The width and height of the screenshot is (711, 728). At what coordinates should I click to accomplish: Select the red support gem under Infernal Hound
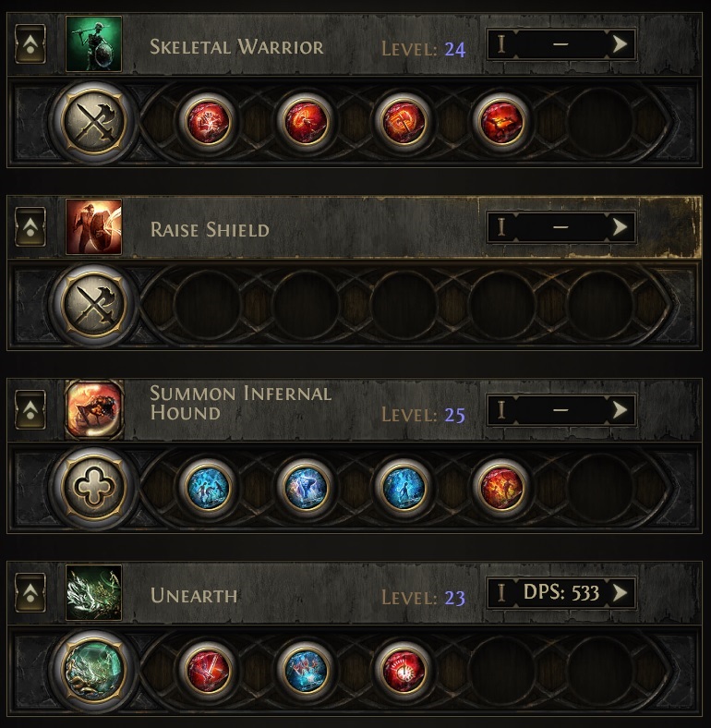point(499,486)
